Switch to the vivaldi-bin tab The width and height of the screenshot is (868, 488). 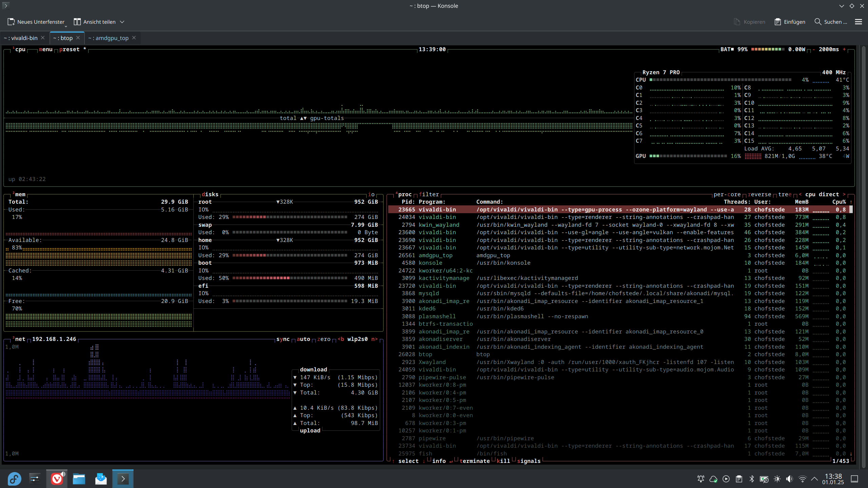click(x=21, y=38)
